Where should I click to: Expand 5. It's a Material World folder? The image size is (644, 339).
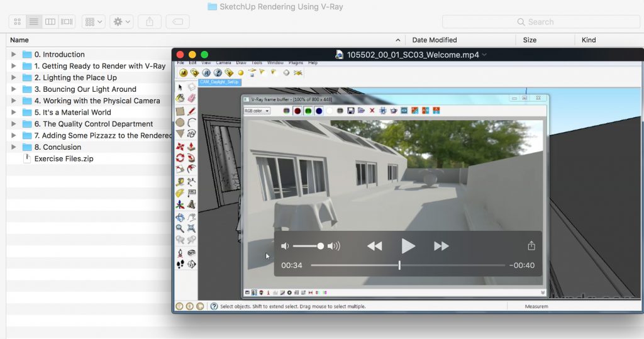tap(14, 112)
